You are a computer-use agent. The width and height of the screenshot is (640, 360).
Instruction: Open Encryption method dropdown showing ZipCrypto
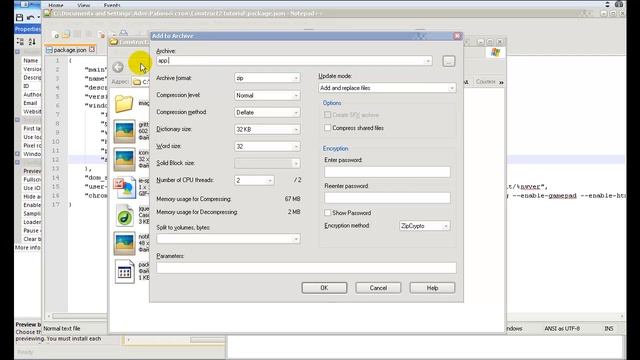[x=446, y=226]
